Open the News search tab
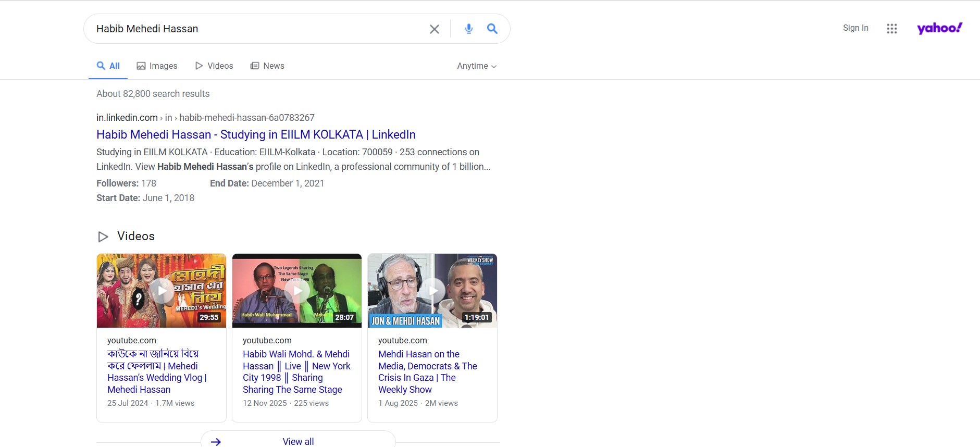This screenshot has height=447, width=980. point(267,66)
